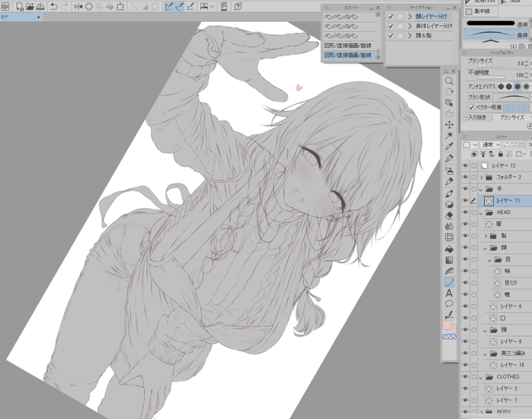Select the Correct line tool
Viewport: 532px width, 419px height.
(449, 314)
